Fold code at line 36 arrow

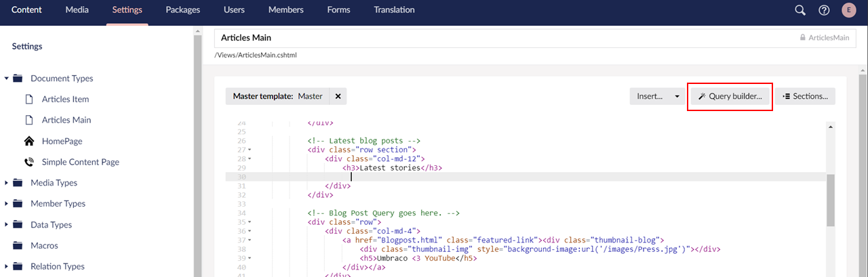tap(250, 231)
